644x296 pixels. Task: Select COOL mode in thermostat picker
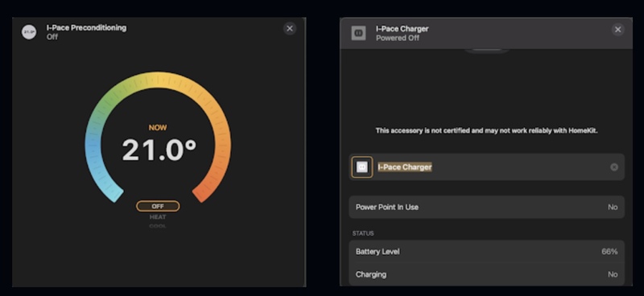158,226
